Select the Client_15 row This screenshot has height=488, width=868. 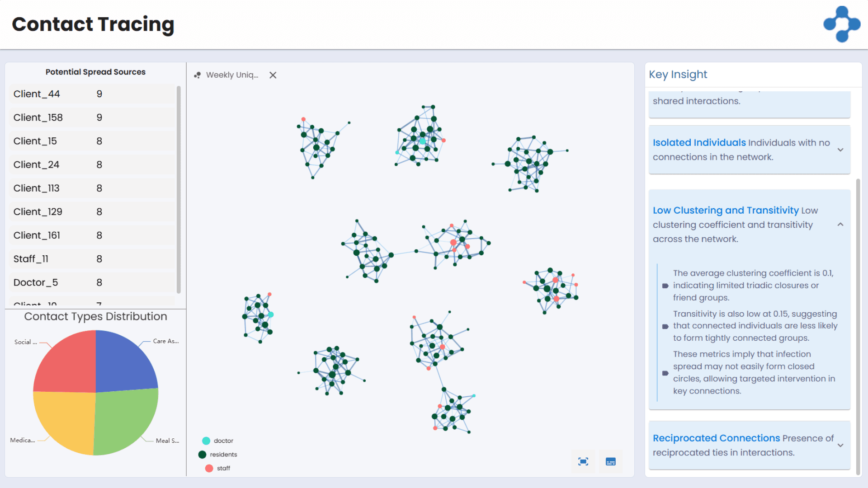(92, 141)
